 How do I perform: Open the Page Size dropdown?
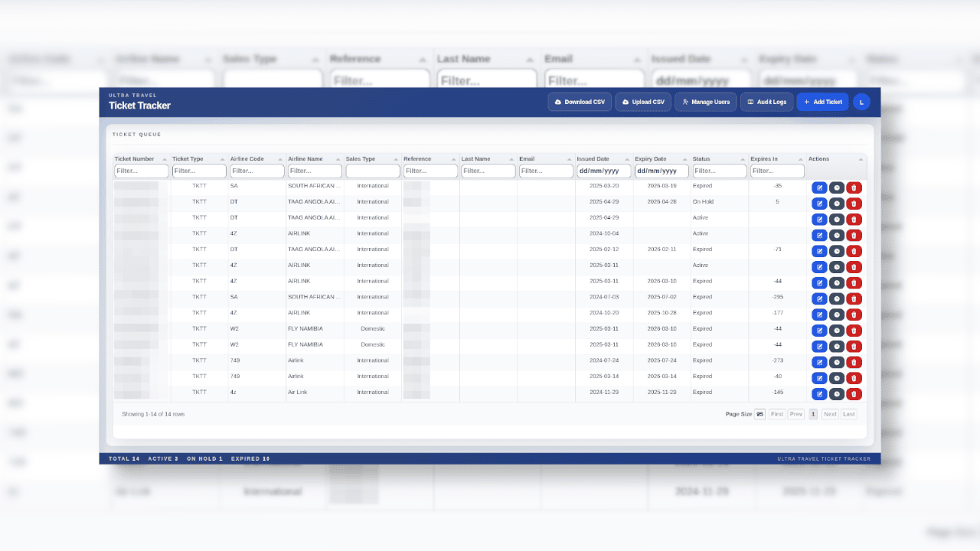pyautogui.click(x=760, y=414)
